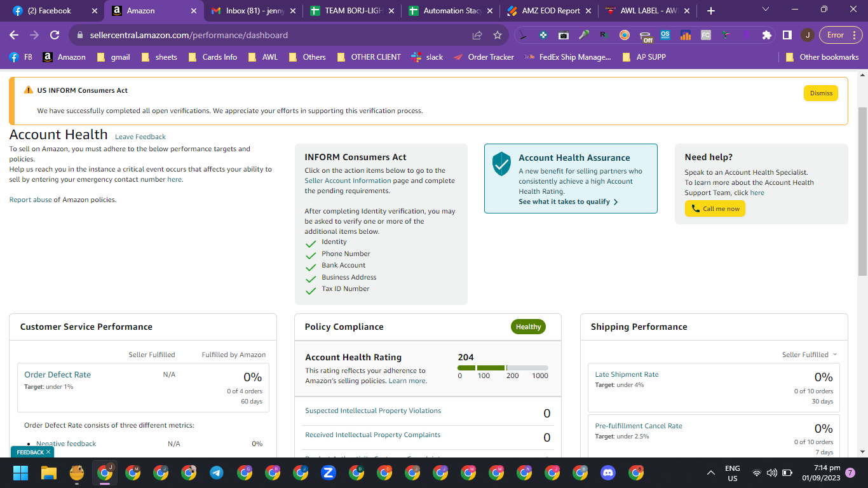Open the OS addon extension
This screenshot has height=488, width=868.
click(x=665, y=35)
